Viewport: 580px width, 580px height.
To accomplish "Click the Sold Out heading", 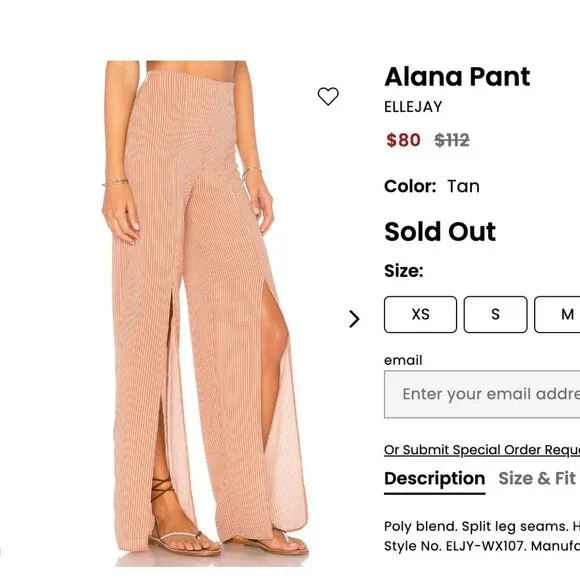I will (440, 232).
